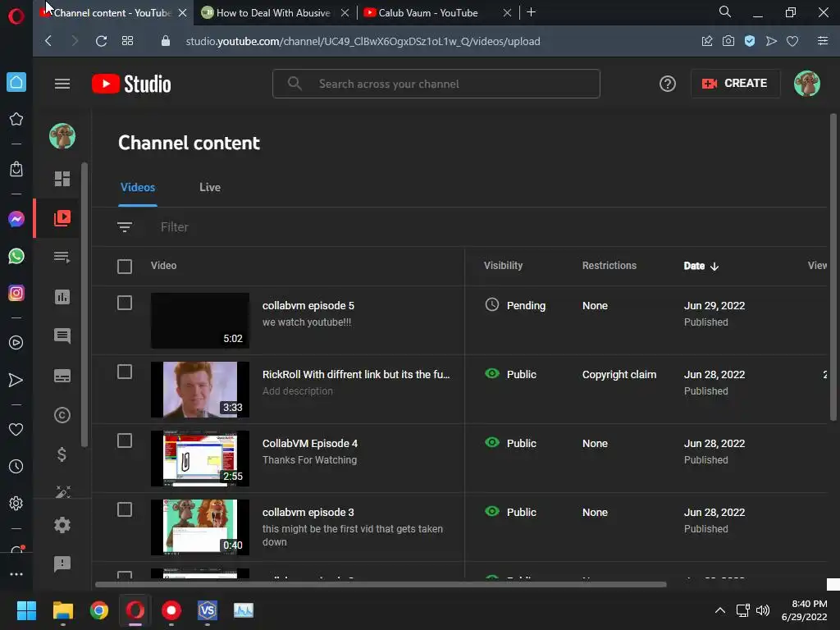Open the Studio Settings gear icon
Viewport: 840px width, 630px height.
(x=62, y=525)
